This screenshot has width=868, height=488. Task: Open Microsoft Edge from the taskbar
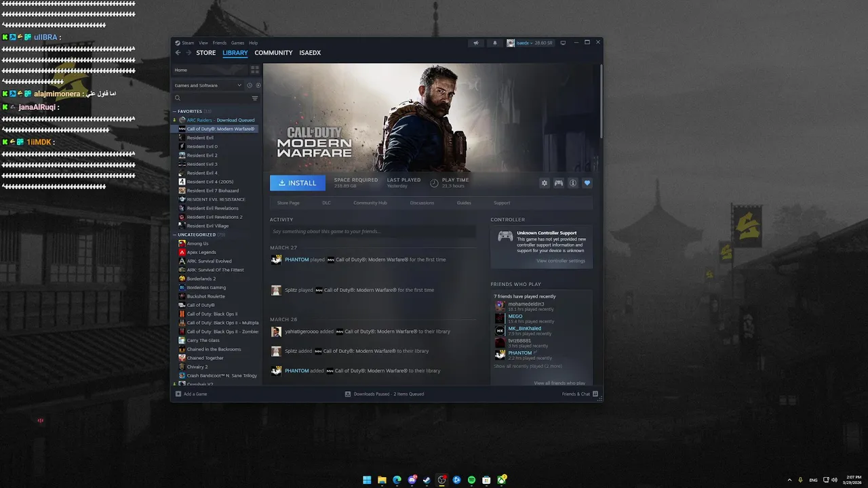tap(397, 480)
